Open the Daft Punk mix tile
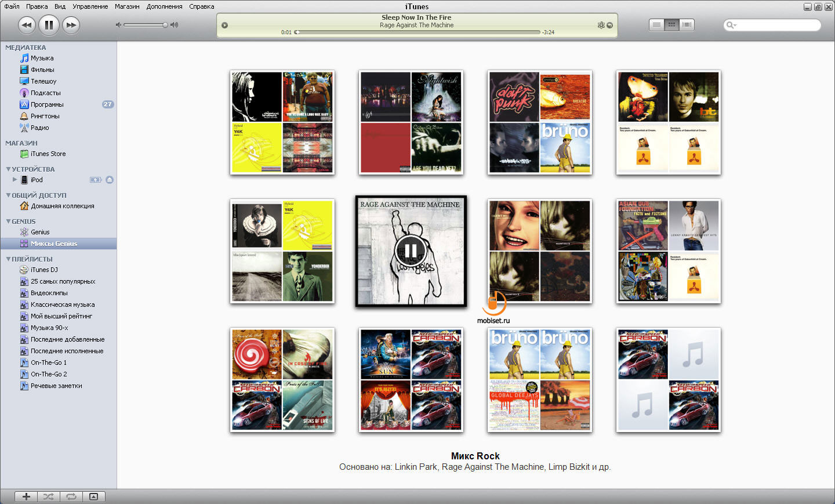 [539, 122]
